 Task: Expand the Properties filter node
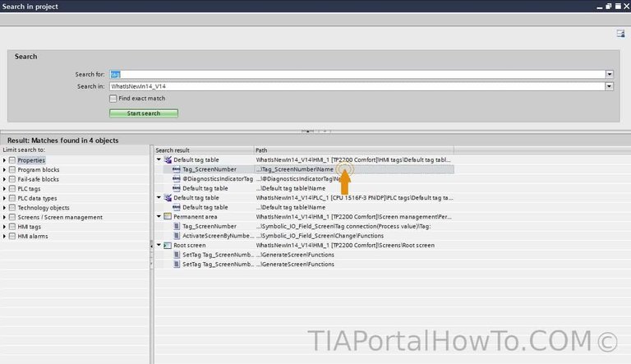point(4,160)
